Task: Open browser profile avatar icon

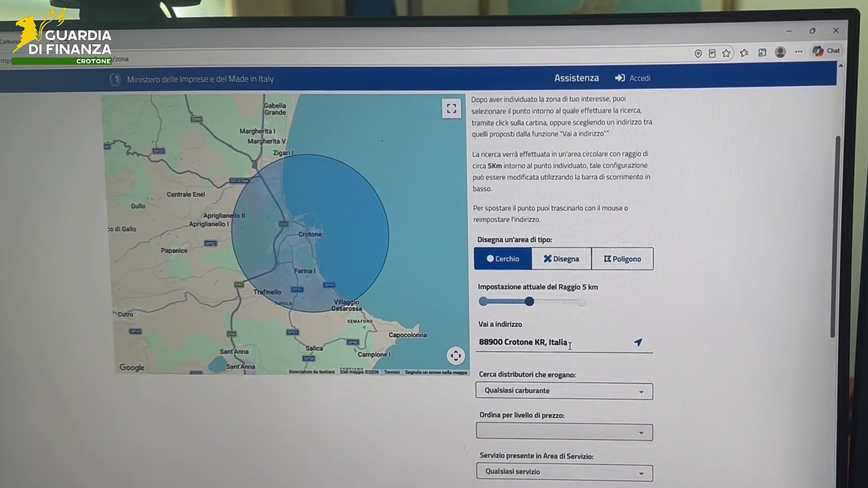Action: point(781,52)
